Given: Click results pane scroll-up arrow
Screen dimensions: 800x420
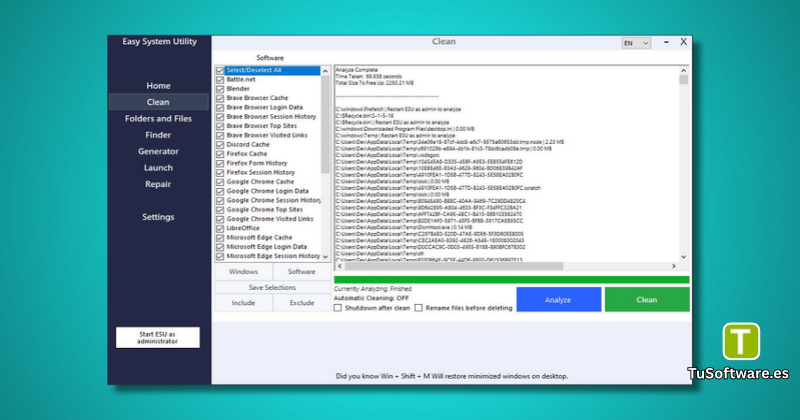Looking at the screenshot, I should [x=684, y=71].
